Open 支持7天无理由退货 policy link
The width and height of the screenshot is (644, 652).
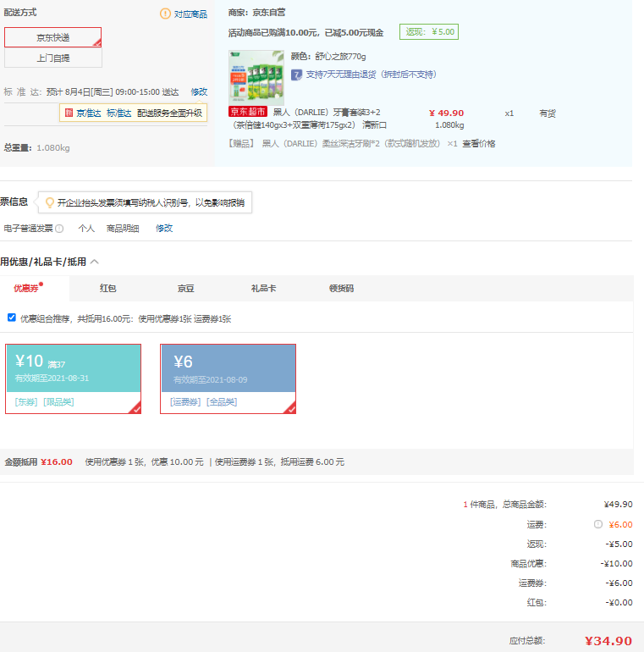click(x=371, y=75)
